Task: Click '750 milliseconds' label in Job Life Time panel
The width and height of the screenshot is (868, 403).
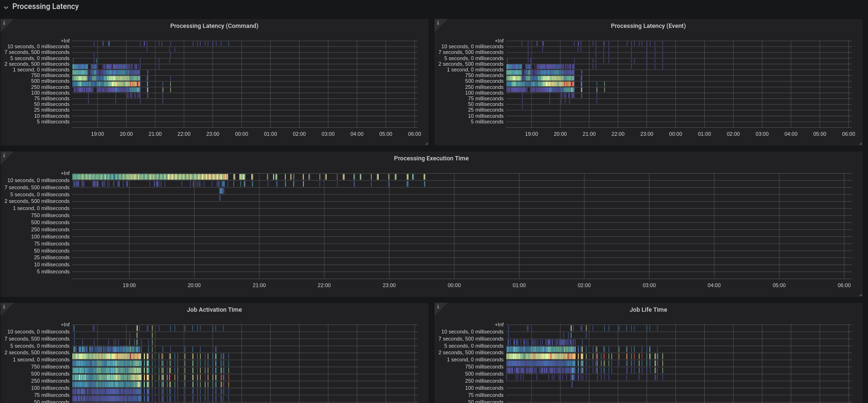Action: pos(484,367)
